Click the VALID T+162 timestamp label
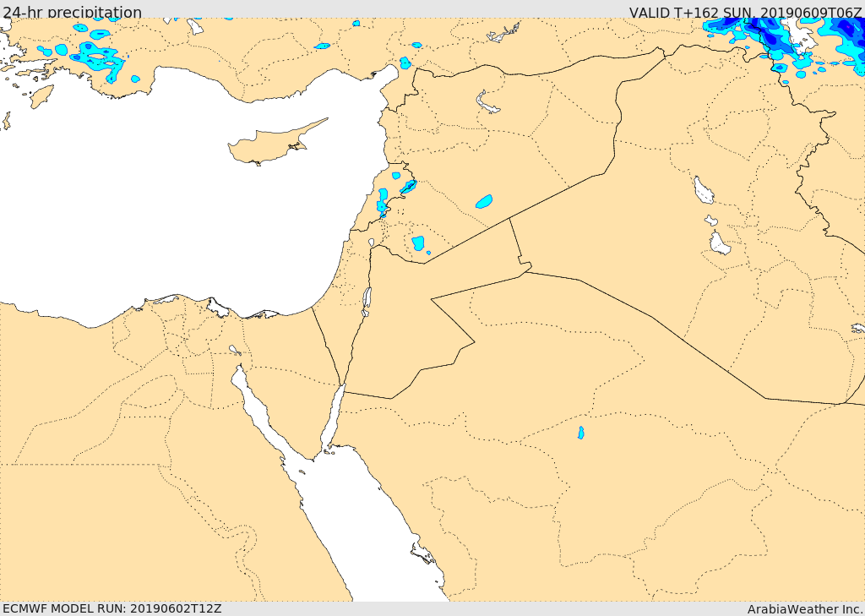The width and height of the screenshot is (865, 616). tap(745, 12)
